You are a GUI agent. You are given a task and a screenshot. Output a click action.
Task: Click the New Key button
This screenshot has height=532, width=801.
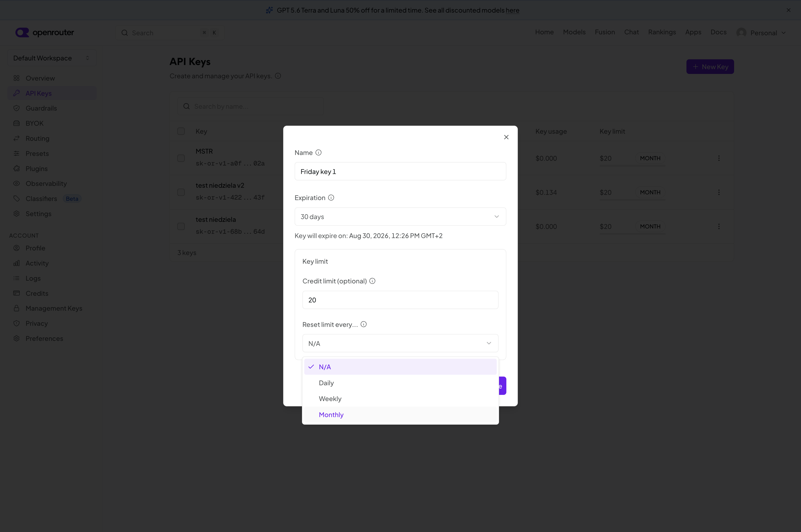[710, 67]
